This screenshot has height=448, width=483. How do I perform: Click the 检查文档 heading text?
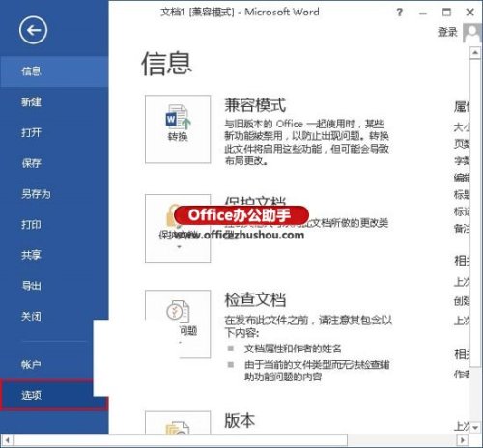pos(255,299)
